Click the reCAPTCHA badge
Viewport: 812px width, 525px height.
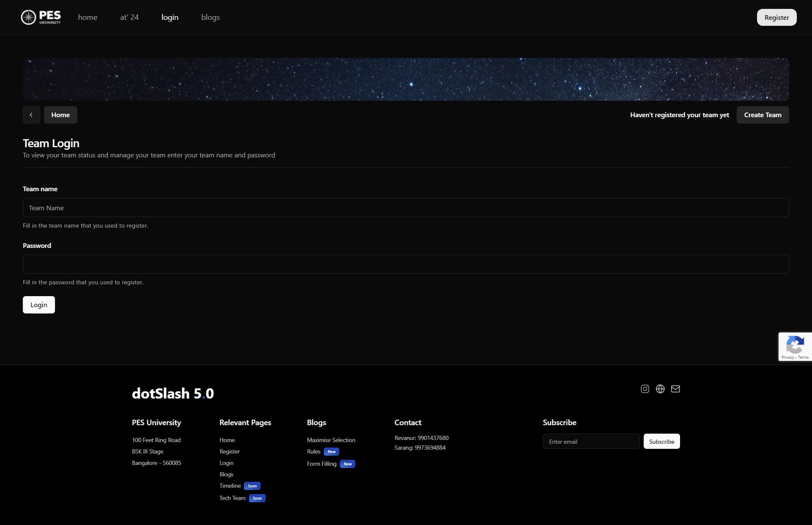(796, 346)
